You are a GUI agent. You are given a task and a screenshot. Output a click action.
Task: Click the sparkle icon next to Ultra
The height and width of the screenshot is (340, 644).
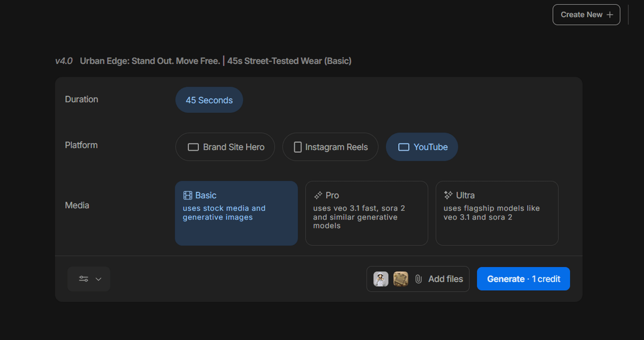448,196
